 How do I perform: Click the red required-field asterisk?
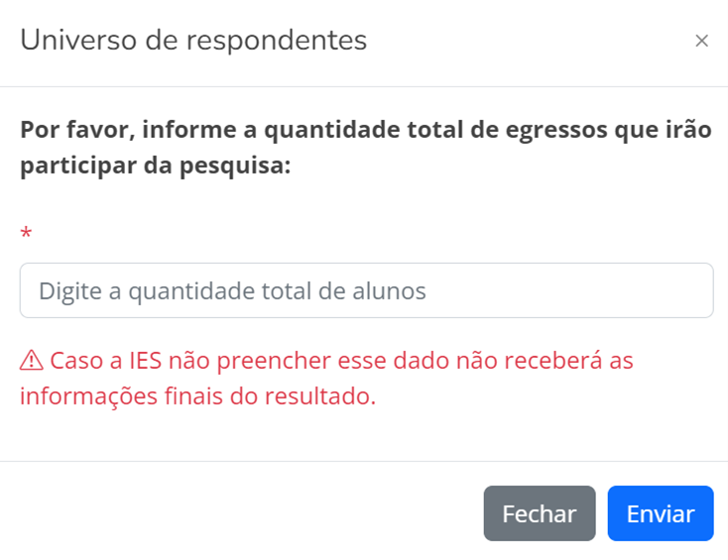(26, 233)
